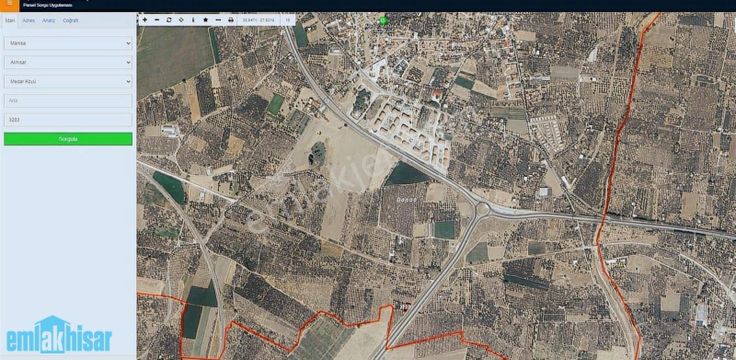Open the orange hamburger menu
The image size is (736, 360).
[10, 5]
